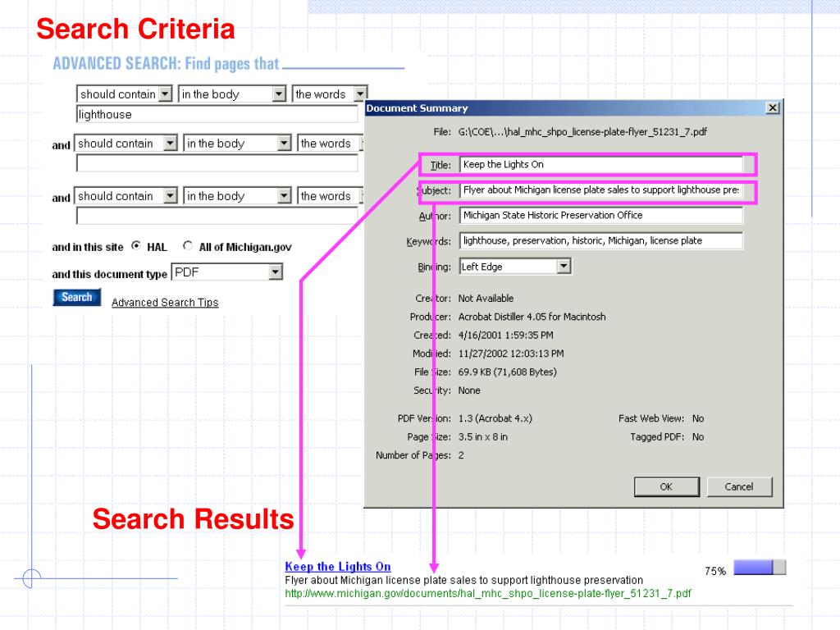Screen dimensions: 840x630
Task: Click the empty third search term field
Action: (217, 216)
